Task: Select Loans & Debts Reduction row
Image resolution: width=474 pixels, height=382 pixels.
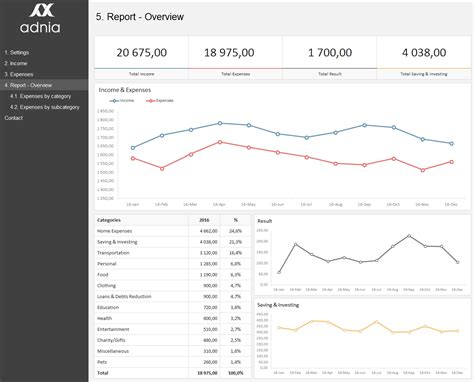Action: [x=173, y=297]
